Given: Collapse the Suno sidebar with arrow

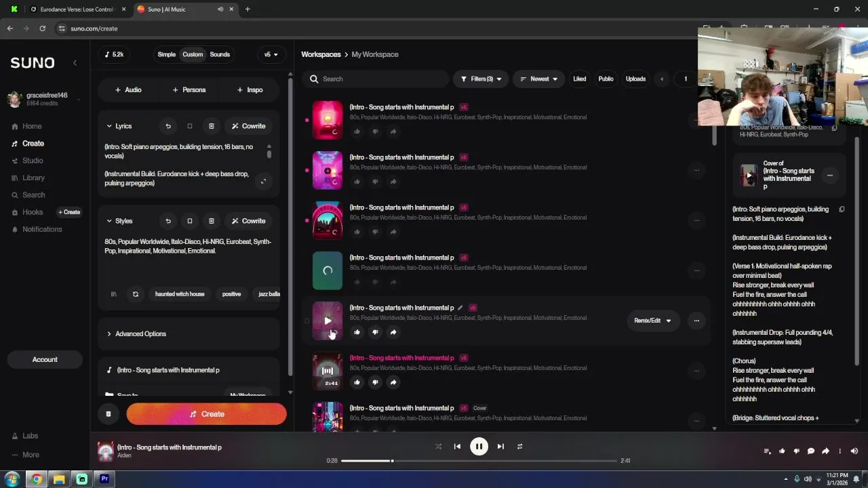Looking at the screenshot, I should pos(75,62).
